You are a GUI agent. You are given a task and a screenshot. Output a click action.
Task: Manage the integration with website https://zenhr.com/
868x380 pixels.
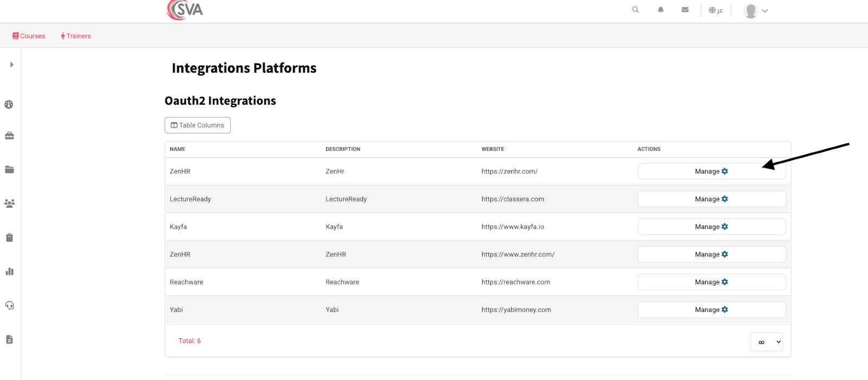pos(711,171)
